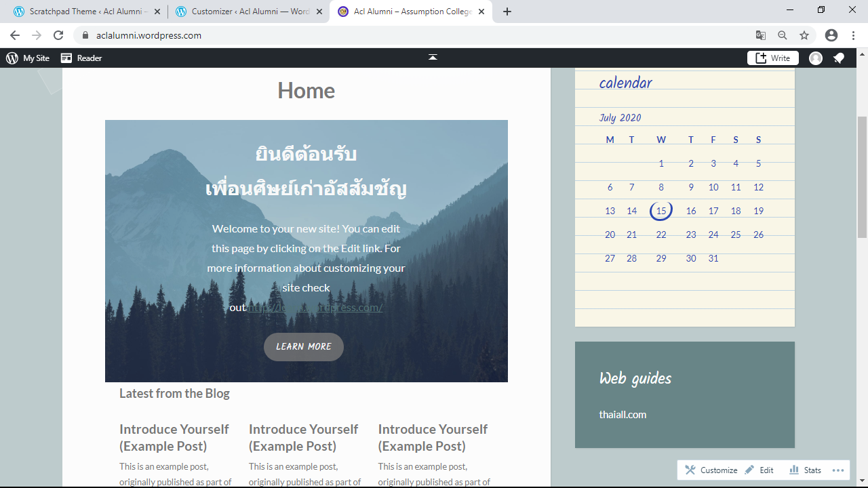Image resolution: width=868 pixels, height=488 pixels.
Task: Click Customize in the bottom action bar
Action: click(x=711, y=470)
